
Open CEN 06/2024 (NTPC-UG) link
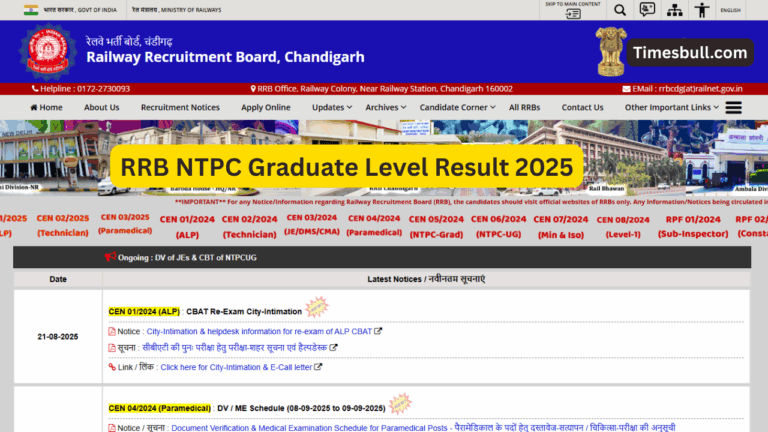point(498,227)
